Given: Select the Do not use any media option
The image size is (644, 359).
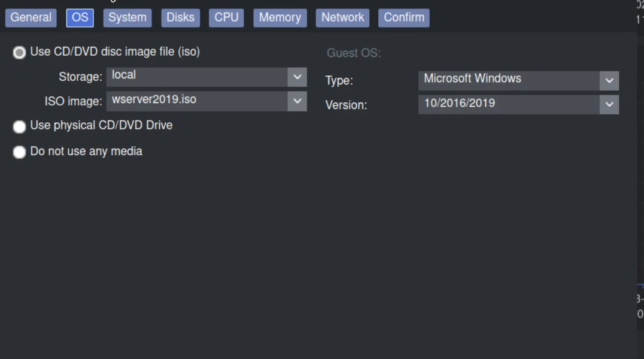Looking at the screenshot, I should click(20, 152).
